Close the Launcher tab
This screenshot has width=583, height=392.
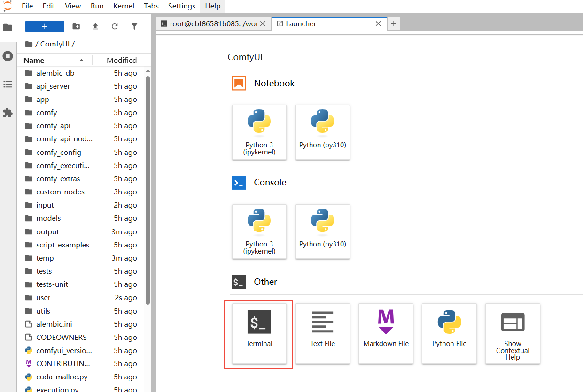(378, 24)
